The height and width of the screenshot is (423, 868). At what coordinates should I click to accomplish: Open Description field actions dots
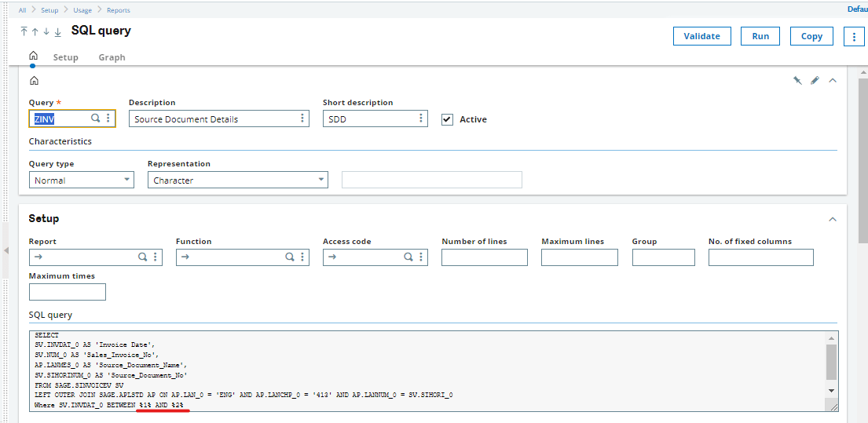click(x=302, y=119)
